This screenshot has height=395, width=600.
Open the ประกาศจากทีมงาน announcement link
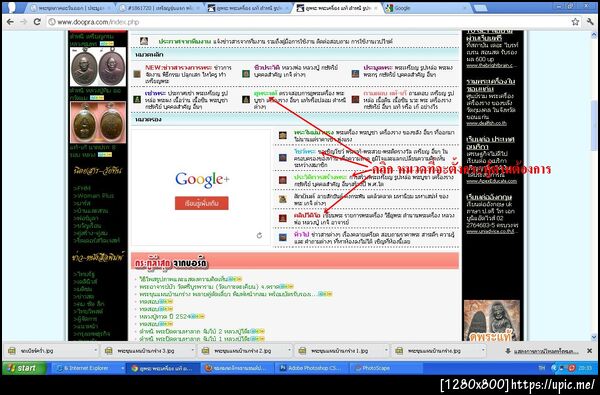click(185, 41)
